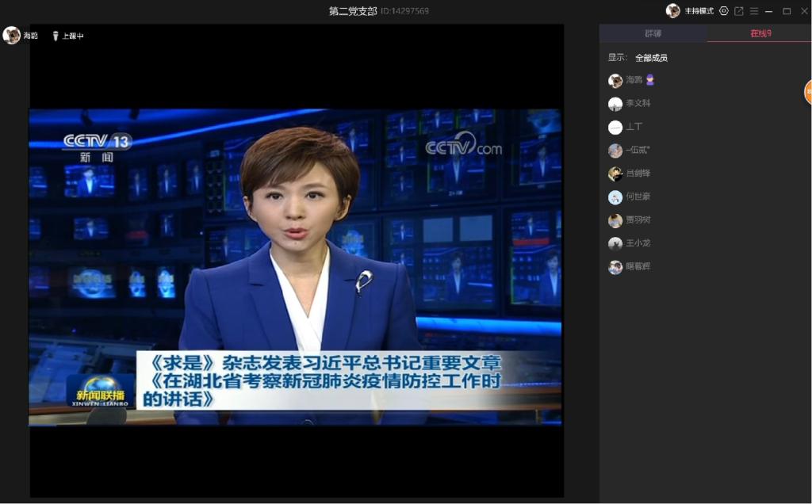
Task: Open the hexagon settings icon in title bar
Action: [723, 11]
